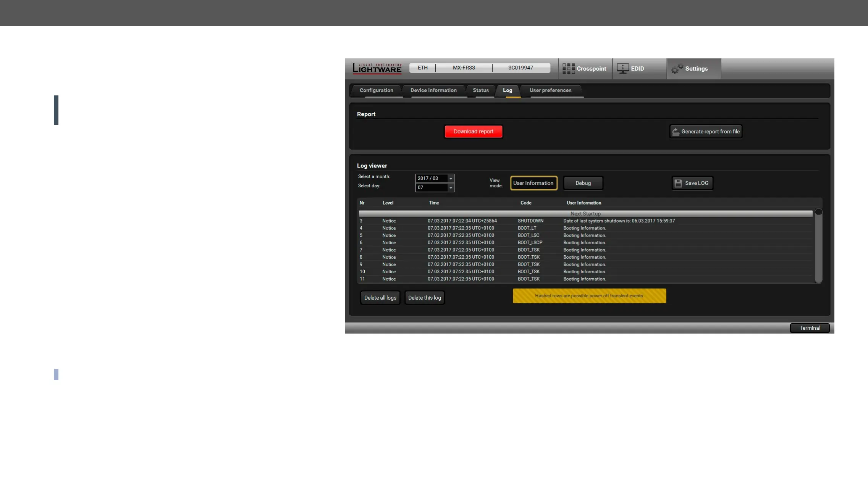Click the log list scrollbar thumb

(x=818, y=212)
